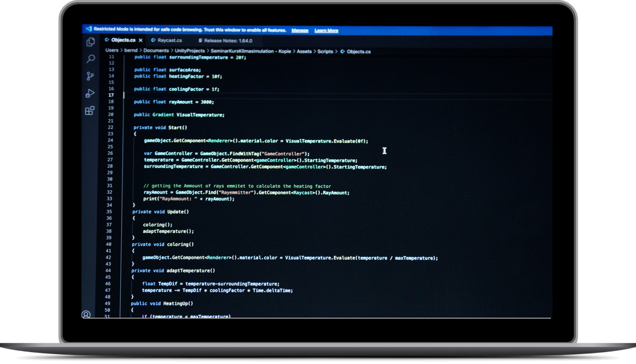The width and height of the screenshot is (636, 364).
Task: Open the Objects.cs breadcrumb segment
Action: pos(359,51)
